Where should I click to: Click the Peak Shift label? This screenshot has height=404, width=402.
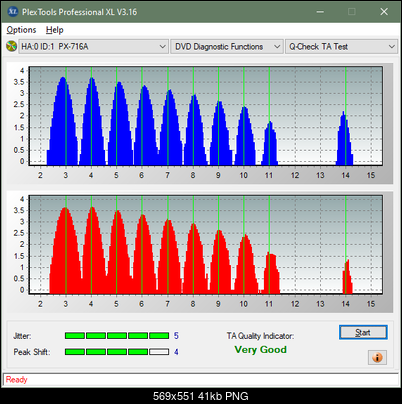(x=32, y=352)
